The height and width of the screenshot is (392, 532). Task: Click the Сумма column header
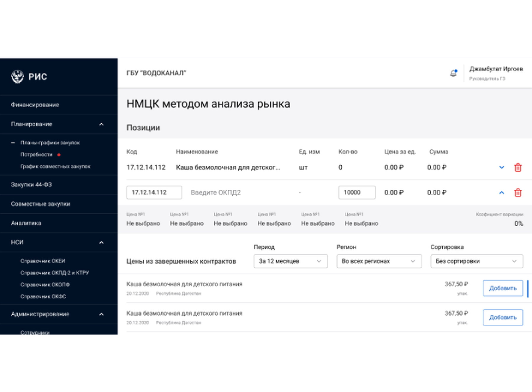click(x=439, y=152)
